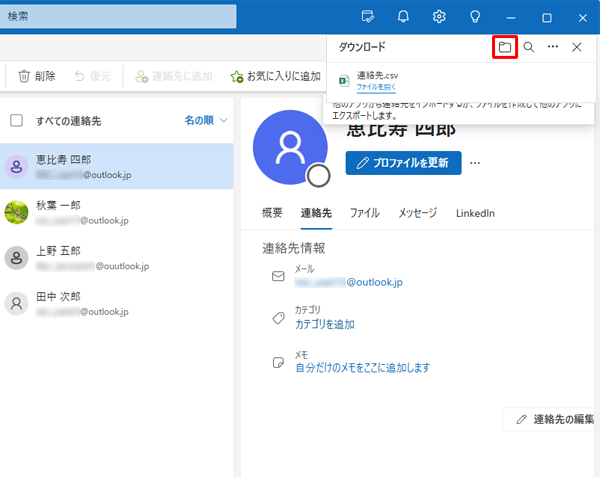The width and height of the screenshot is (600, 477).
Task: Click the 連絡先.csv Excel file icon
Action: pyautogui.click(x=344, y=81)
